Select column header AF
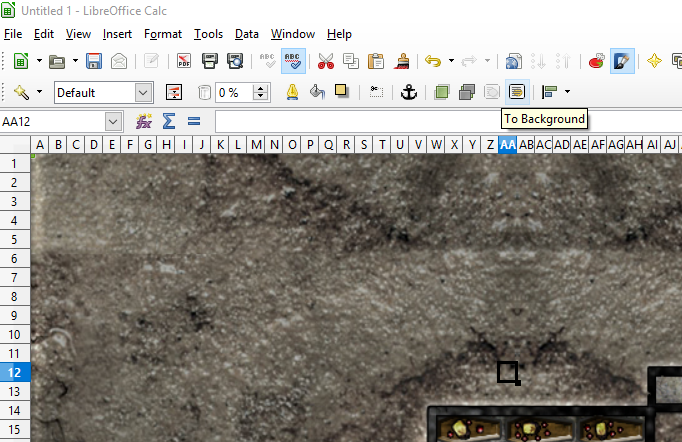The image size is (682, 442). pyautogui.click(x=598, y=144)
